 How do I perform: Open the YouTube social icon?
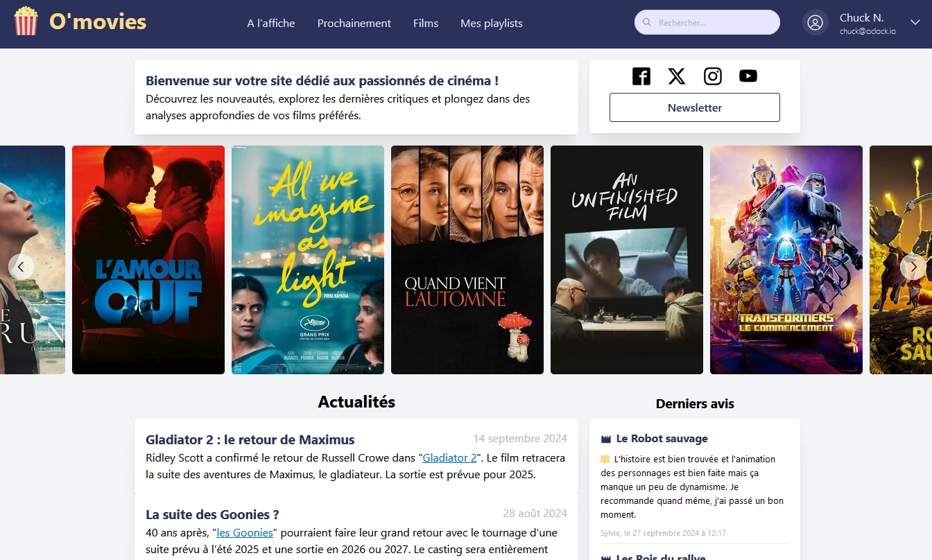coord(748,76)
